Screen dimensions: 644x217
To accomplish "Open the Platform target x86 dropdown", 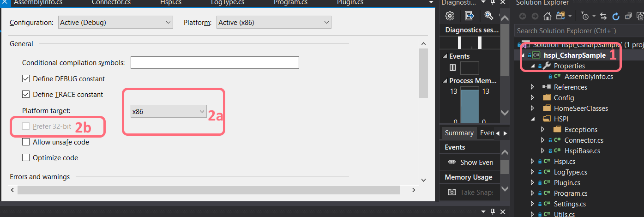I will (169, 111).
